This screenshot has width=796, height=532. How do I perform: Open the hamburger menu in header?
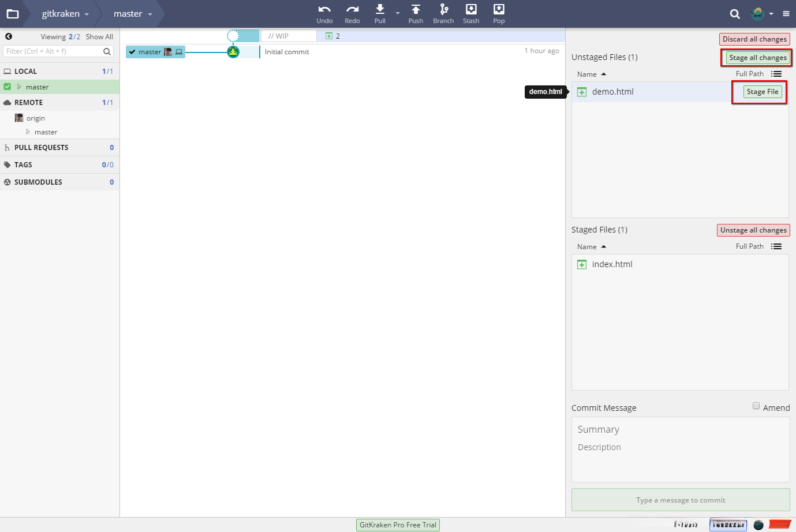tap(786, 14)
